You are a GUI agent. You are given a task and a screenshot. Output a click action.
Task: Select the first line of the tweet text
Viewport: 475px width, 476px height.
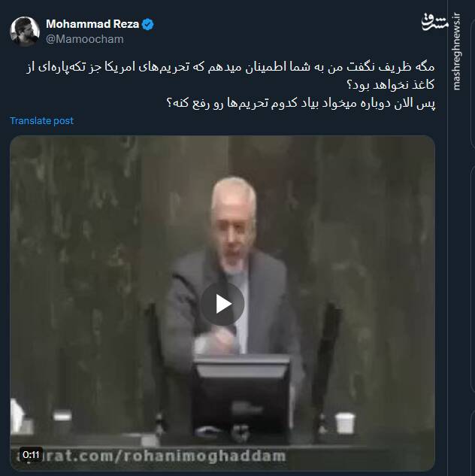231,67
